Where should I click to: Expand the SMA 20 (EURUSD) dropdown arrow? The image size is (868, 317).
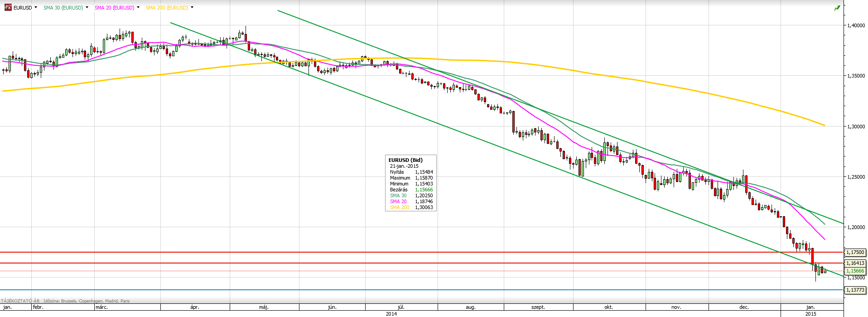point(138,8)
